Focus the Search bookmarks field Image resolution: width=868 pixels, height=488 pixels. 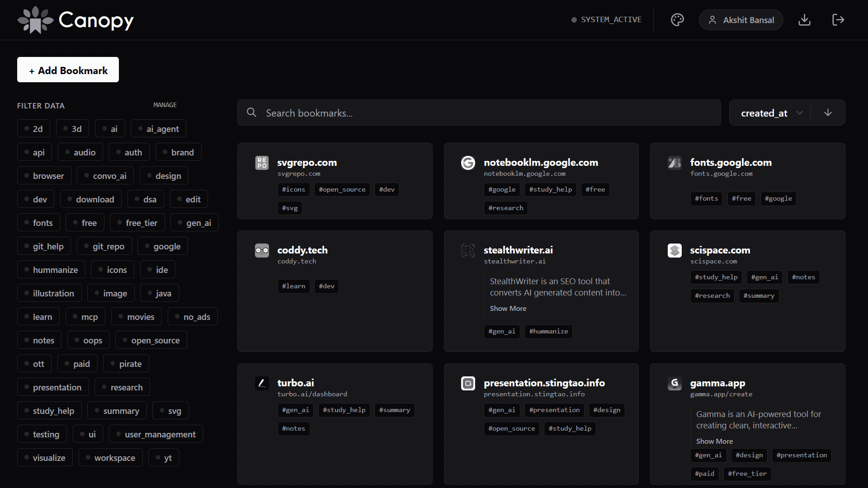coord(479,113)
